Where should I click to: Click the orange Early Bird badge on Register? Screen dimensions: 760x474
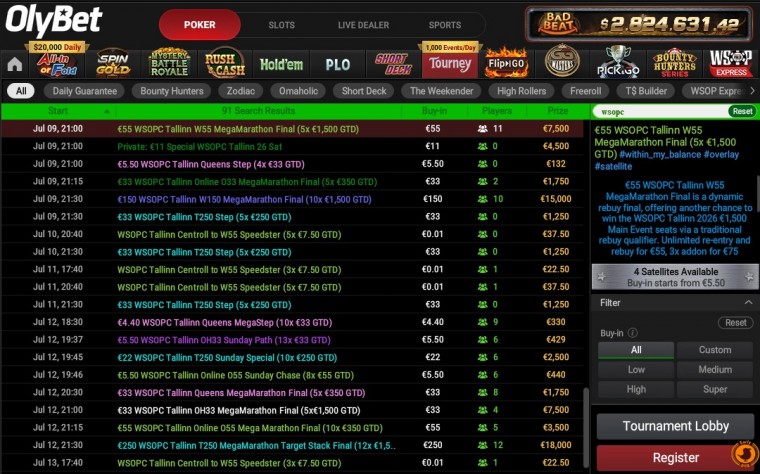[744, 454]
